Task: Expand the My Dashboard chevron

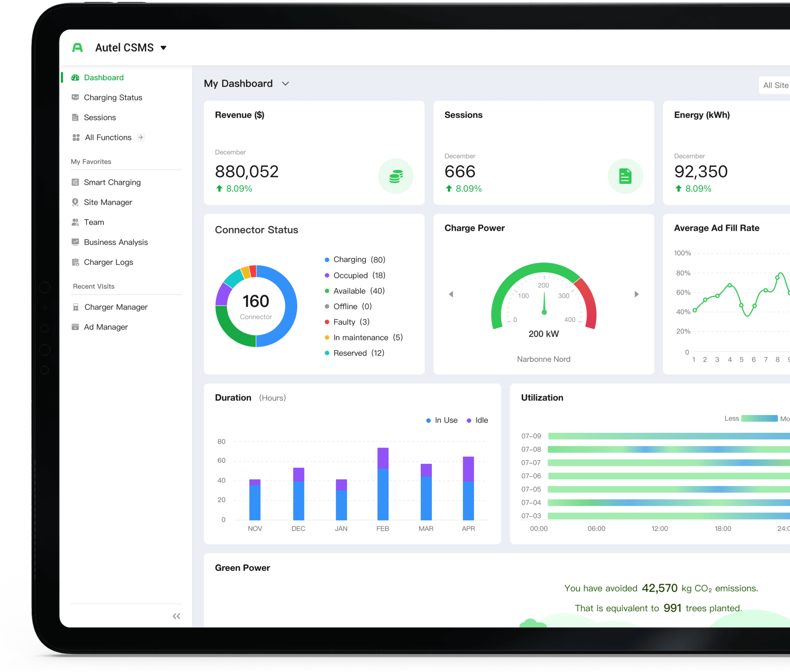Action: (x=285, y=84)
